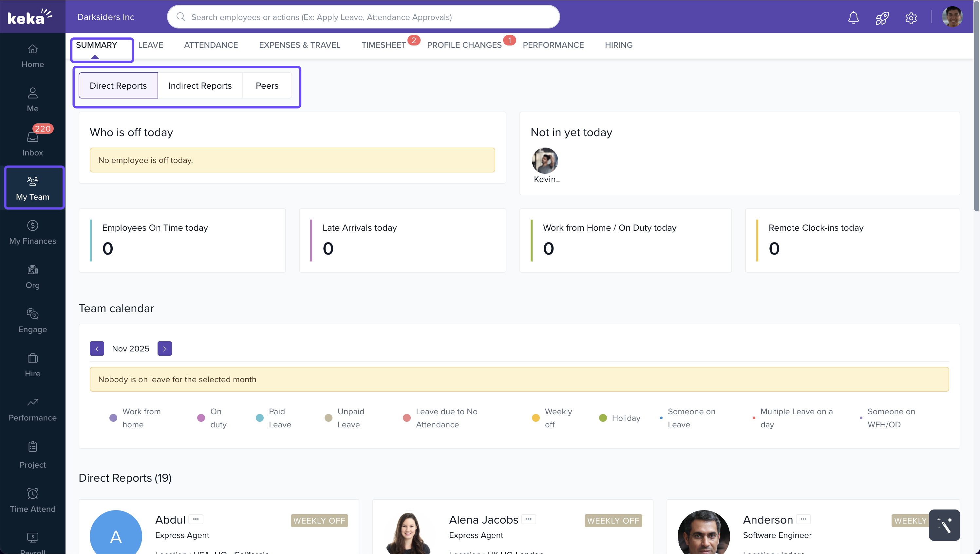This screenshot has width=980, height=554.
Task: Open the Timesheet tab
Action: click(x=384, y=45)
